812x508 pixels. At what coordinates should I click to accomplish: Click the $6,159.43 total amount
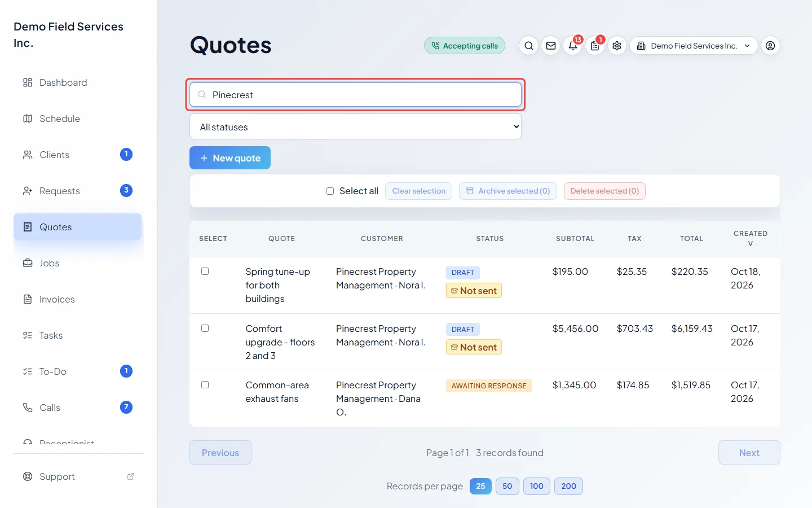point(692,329)
